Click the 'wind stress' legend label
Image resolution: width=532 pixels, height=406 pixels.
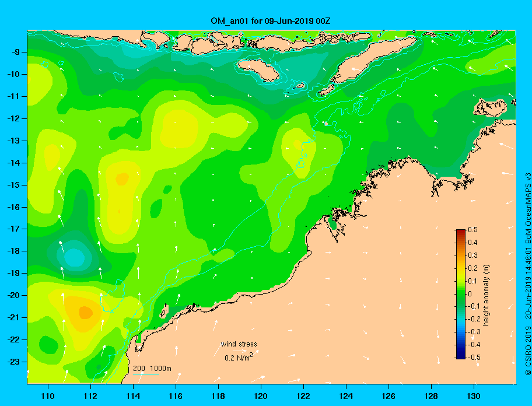point(239,344)
